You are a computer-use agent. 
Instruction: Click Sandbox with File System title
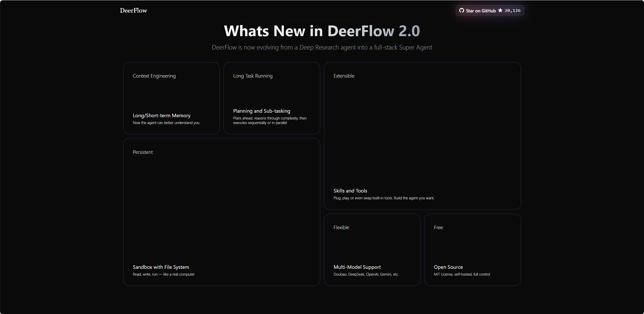tap(161, 267)
